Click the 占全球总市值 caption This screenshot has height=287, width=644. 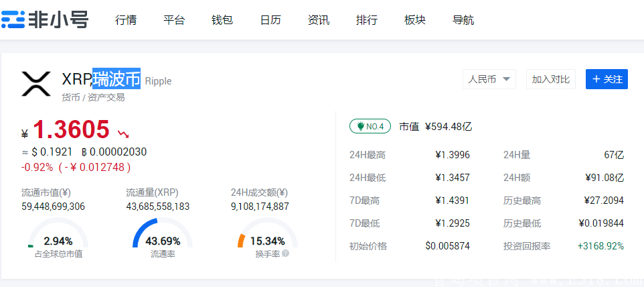pos(58,254)
